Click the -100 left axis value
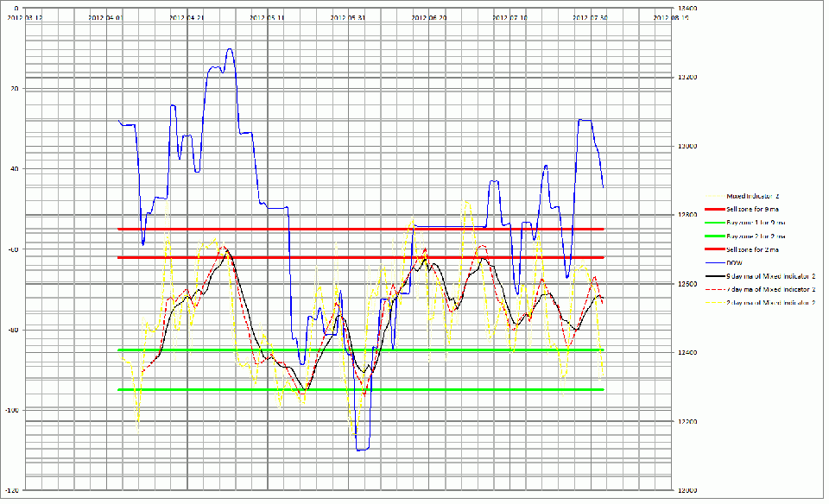 pyautogui.click(x=11, y=410)
